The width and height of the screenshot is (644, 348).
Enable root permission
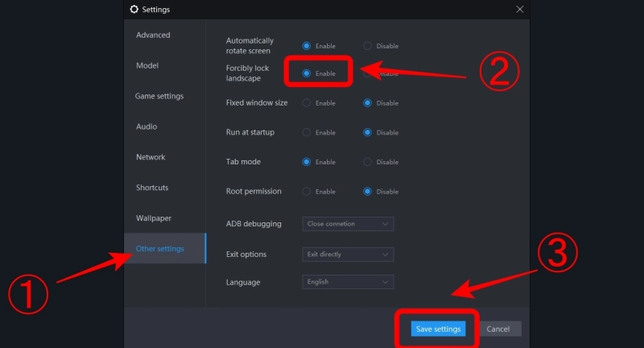[307, 192]
